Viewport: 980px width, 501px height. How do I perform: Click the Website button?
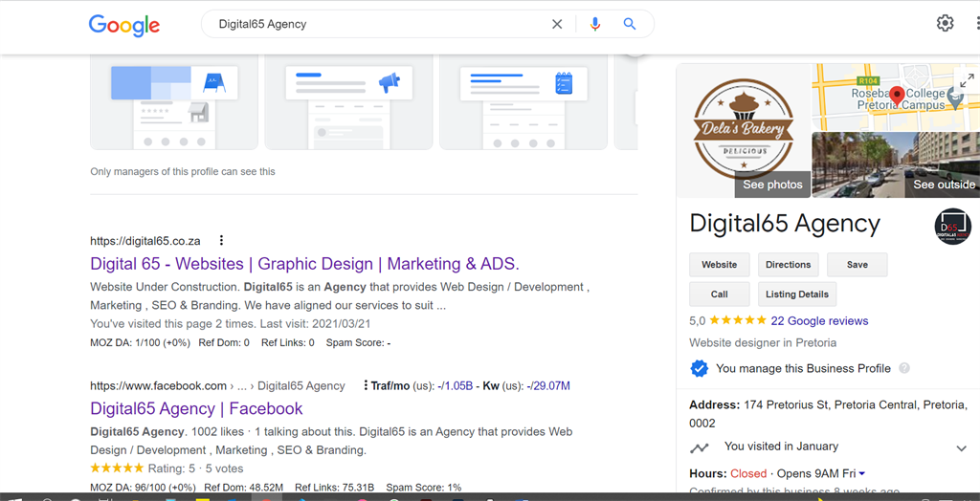720,265
